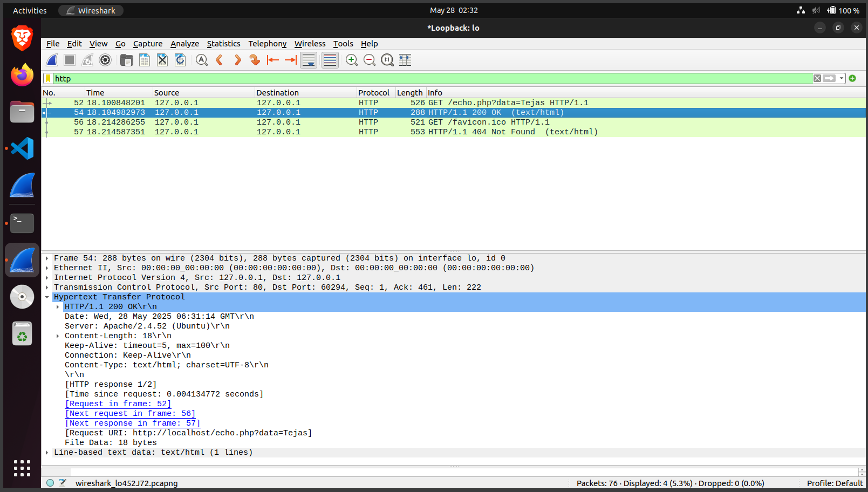The width and height of the screenshot is (868, 492).
Task: Go forward in packet history
Action: [237, 60]
